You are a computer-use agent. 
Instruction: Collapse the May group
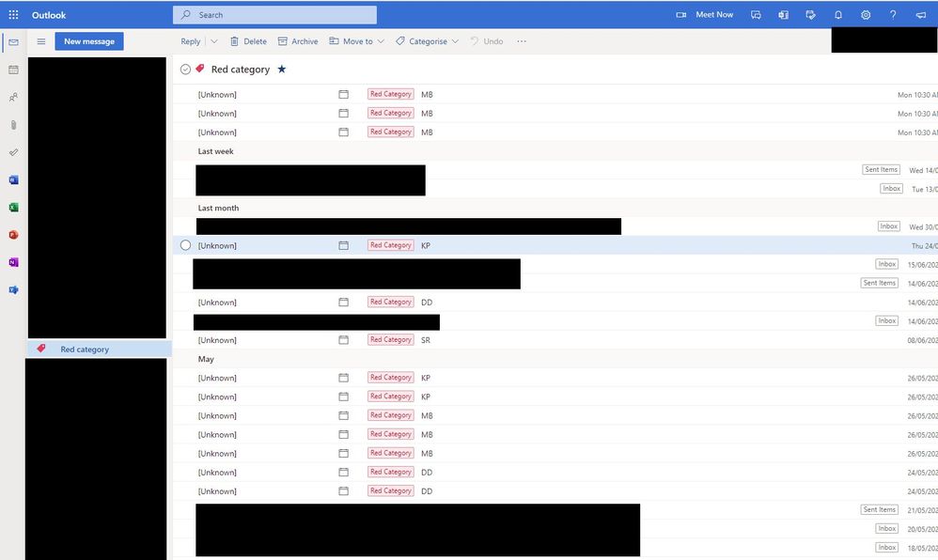coord(206,359)
